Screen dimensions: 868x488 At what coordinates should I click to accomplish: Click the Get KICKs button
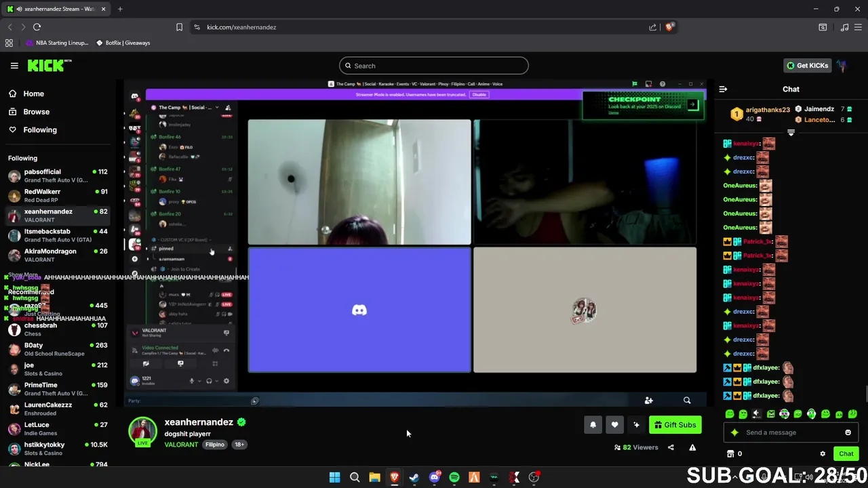(x=807, y=66)
